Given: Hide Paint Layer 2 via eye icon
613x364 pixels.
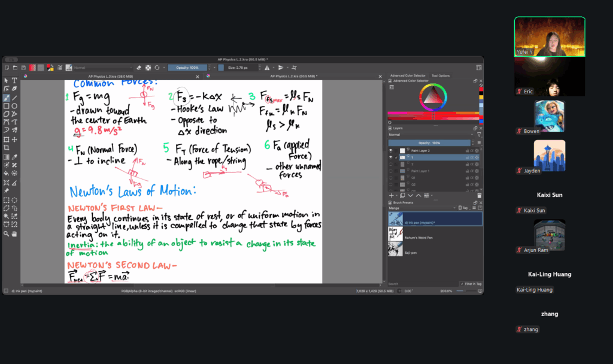Looking at the screenshot, I should (x=392, y=151).
